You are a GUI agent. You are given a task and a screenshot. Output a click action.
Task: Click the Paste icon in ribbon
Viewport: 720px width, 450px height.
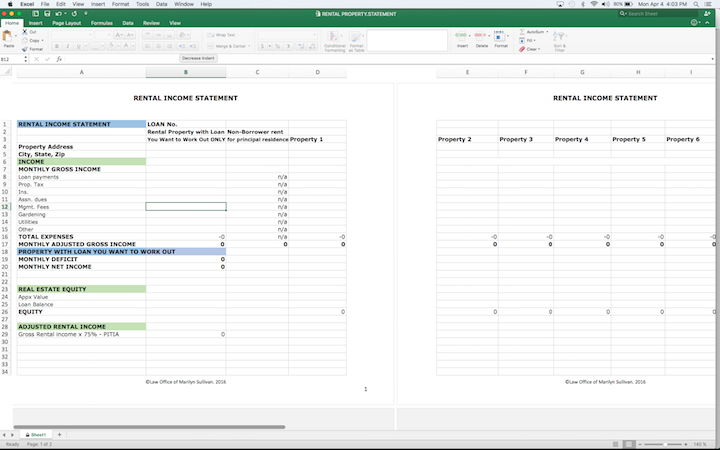coord(8,37)
